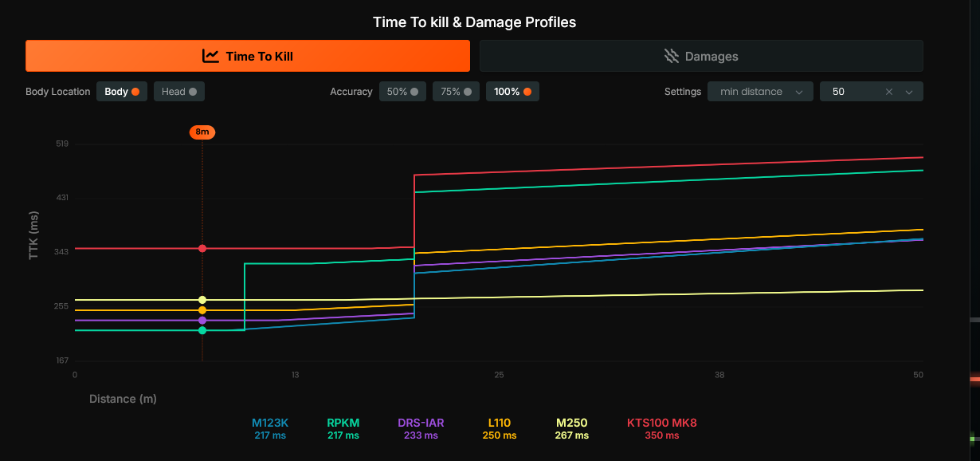This screenshot has width=980, height=461.
Task: Clear the 50 value with the X icon
Action: (x=889, y=92)
